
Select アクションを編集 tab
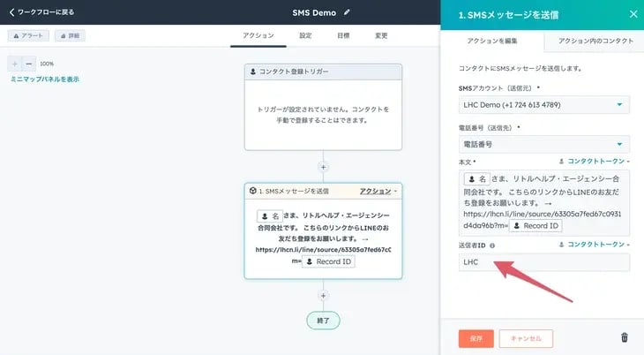pos(492,41)
